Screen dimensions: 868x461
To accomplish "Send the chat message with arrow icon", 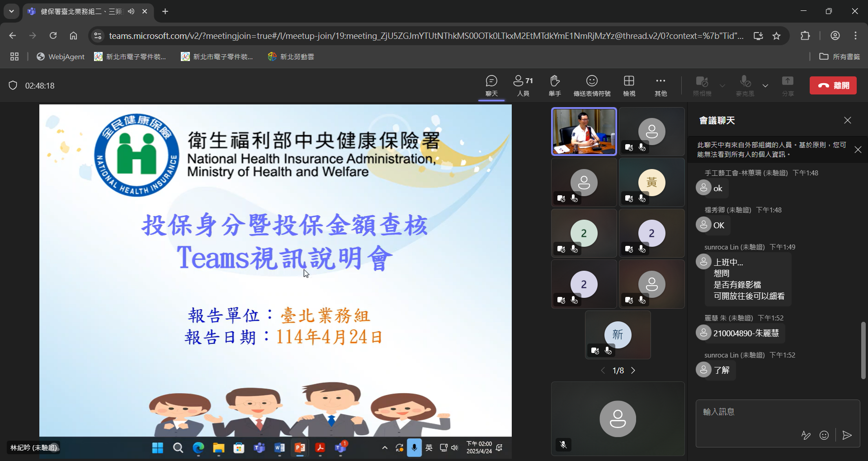I will [x=847, y=435].
